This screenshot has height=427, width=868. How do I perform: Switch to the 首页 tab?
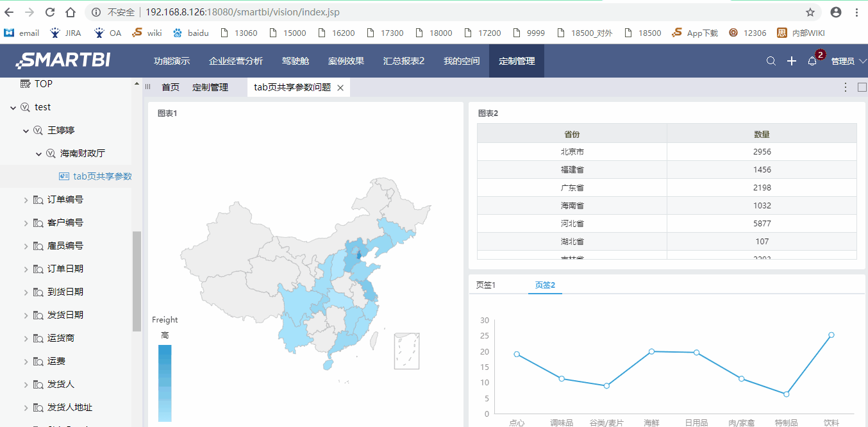tap(171, 87)
